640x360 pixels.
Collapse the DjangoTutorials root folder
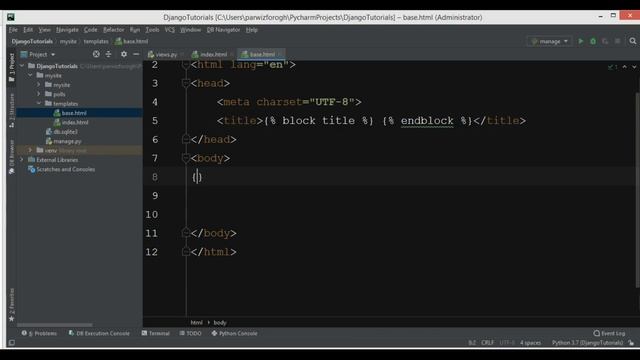click(22, 66)
